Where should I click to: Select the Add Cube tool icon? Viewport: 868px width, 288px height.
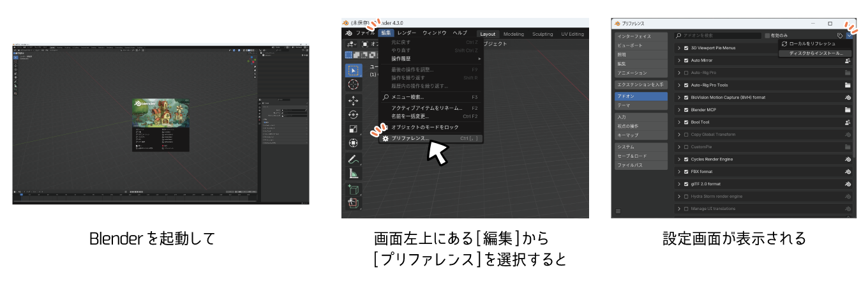click(x=353, y=190)
